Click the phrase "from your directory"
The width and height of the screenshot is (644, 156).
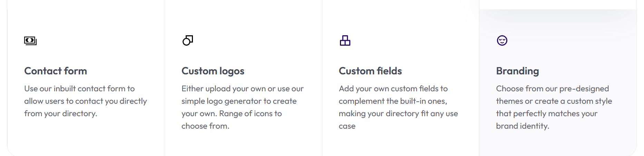pyautogui.click(x=60, y=114)
